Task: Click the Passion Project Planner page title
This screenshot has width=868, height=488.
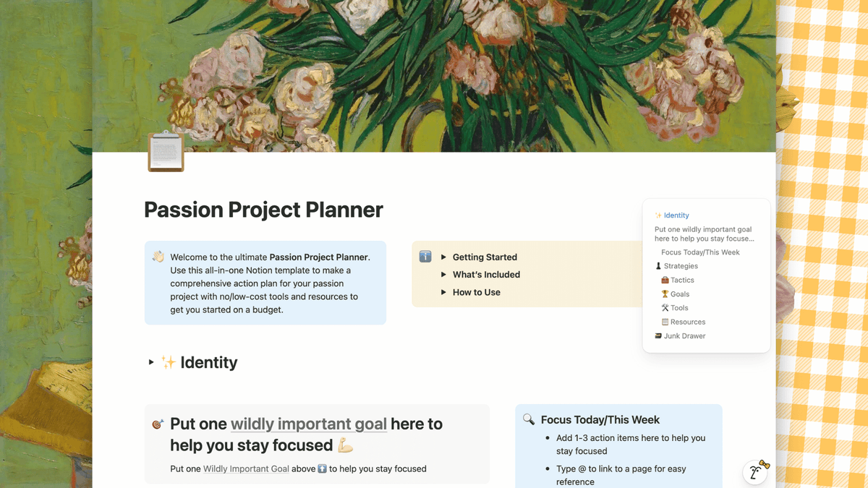Action: pyautogui.click(x=263, y=210)
